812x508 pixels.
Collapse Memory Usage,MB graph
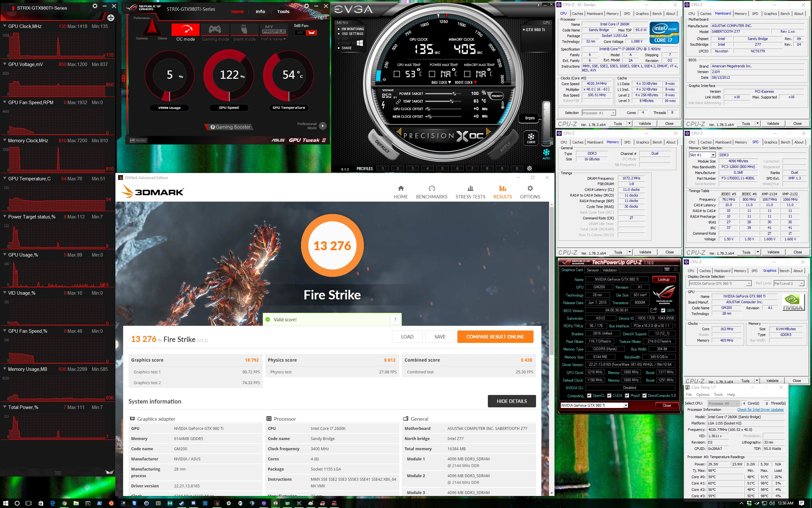coord(5,369)
